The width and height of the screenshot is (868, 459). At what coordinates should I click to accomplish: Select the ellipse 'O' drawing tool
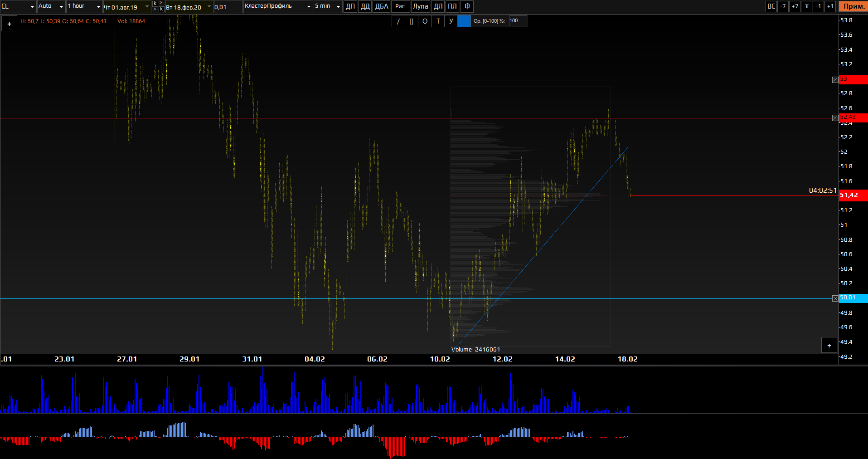tap(425, 21)
